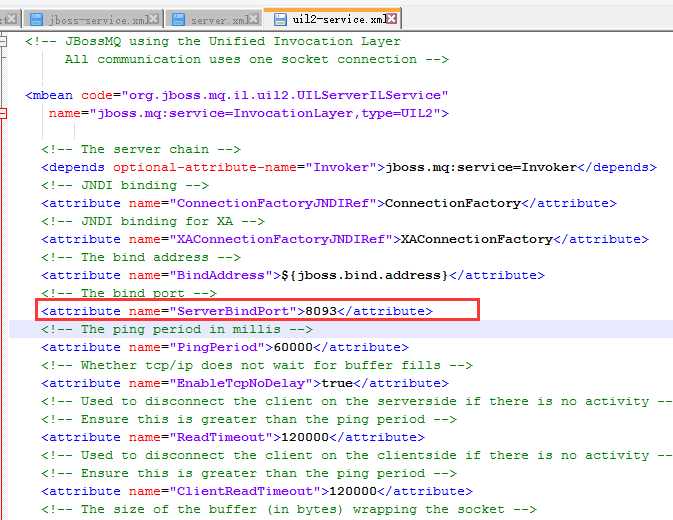Click the ReadTimeout attribute name
673x520 pixels.
tap(221, 438)
